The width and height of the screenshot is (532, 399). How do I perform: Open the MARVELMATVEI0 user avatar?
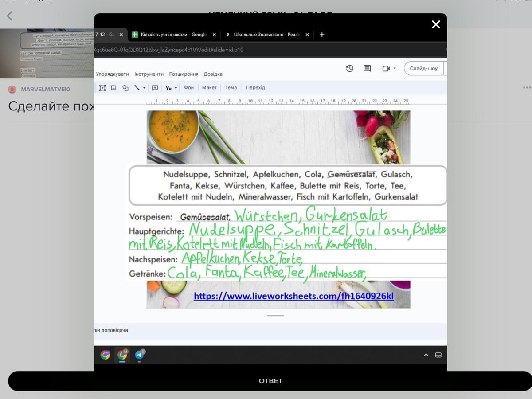point(12,89)
